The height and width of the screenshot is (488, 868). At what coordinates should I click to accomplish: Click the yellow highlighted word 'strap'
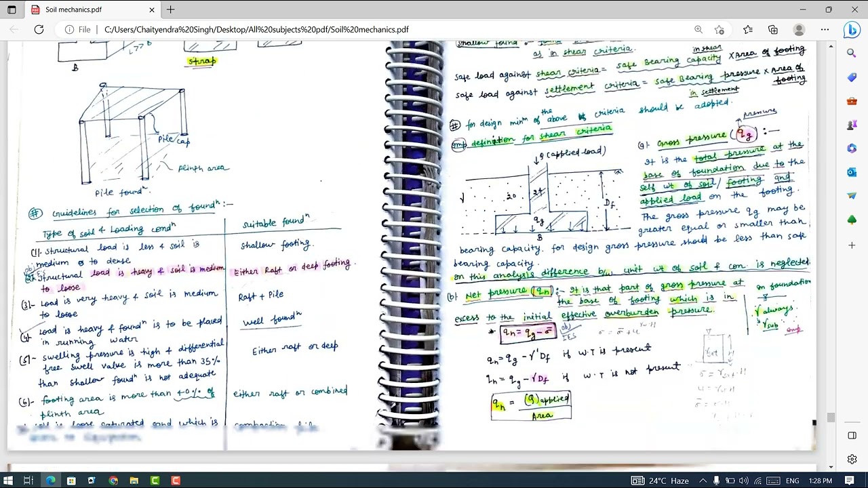tap(202, 60)
